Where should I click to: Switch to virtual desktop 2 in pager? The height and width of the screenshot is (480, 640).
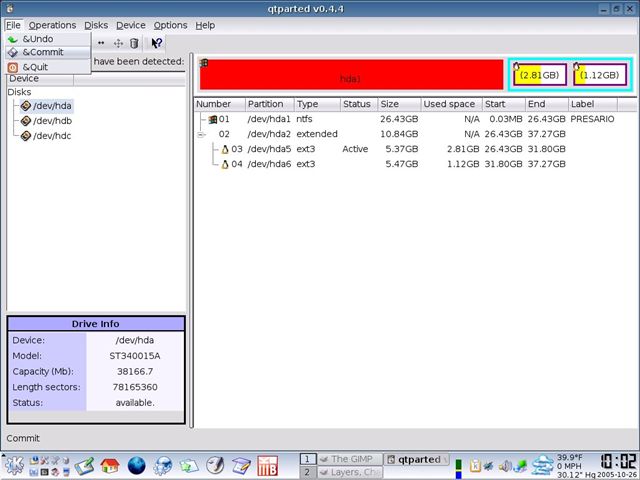tap(307, 473)
